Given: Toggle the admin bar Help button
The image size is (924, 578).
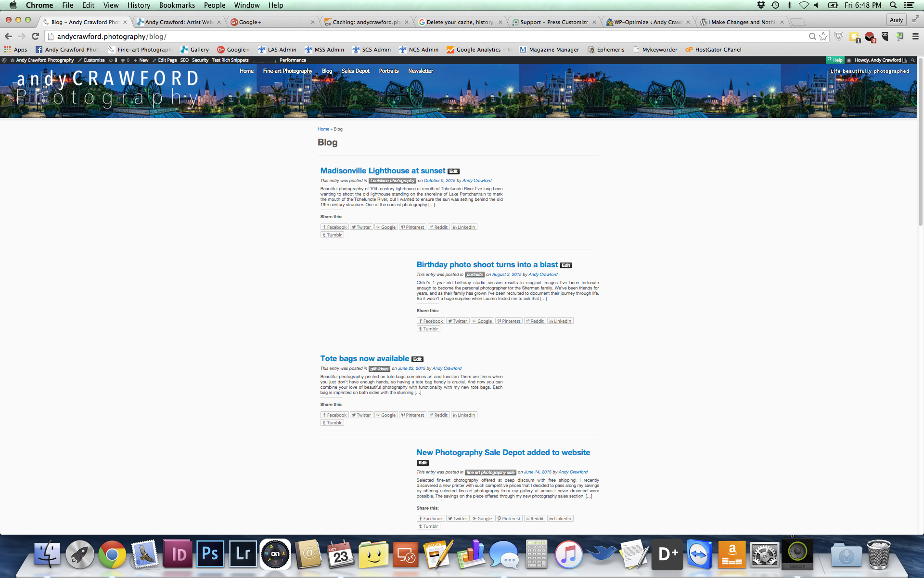Looking at the screenshot, I should click(x=835, y=60).
